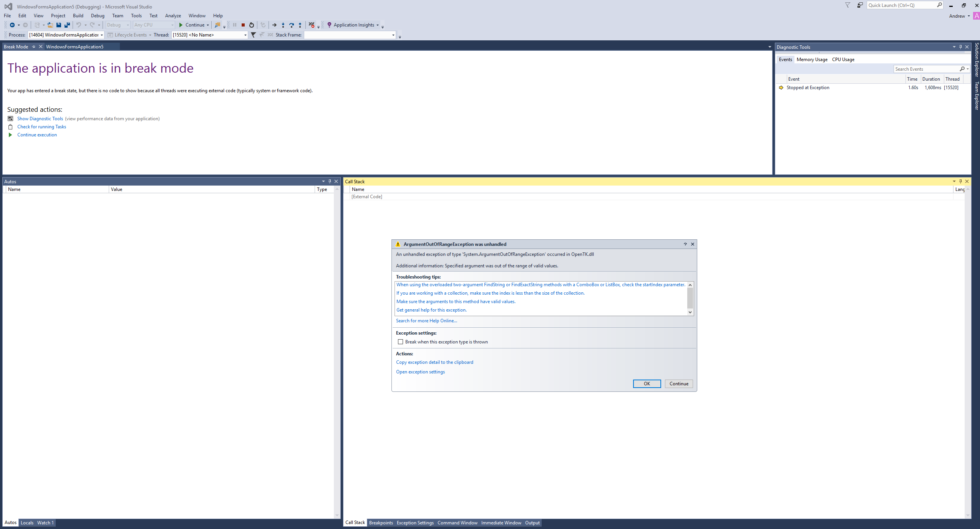Expand the Process combo box
980x529 pixels.
(101, 35)
